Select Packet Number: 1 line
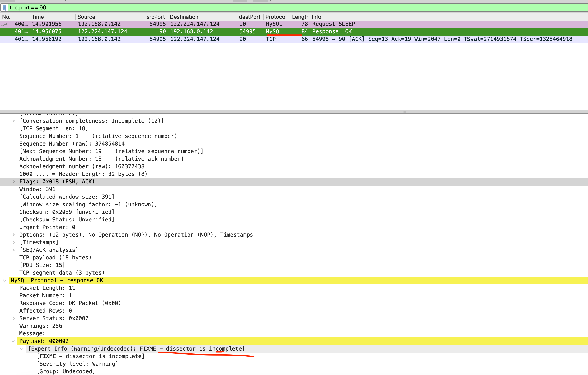This screenshot has height=375, width=588. (46, 296)
